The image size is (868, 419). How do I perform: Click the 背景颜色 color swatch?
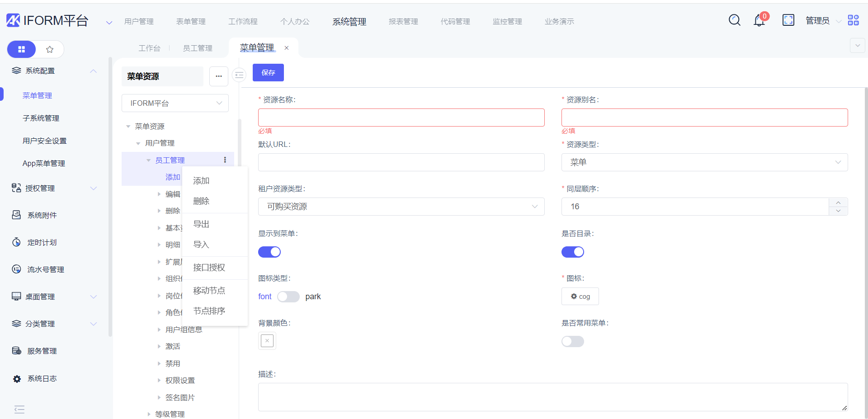tap(267, 341)
